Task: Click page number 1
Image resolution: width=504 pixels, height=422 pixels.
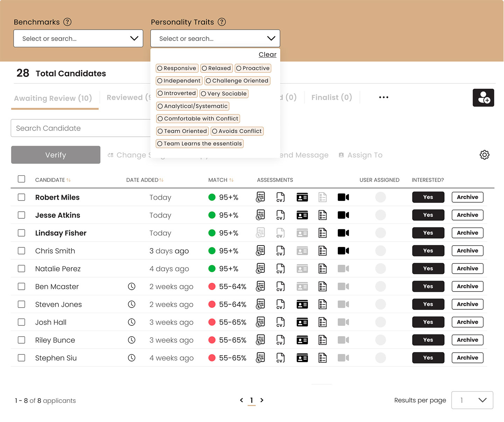Action: (x=251, y=400)
